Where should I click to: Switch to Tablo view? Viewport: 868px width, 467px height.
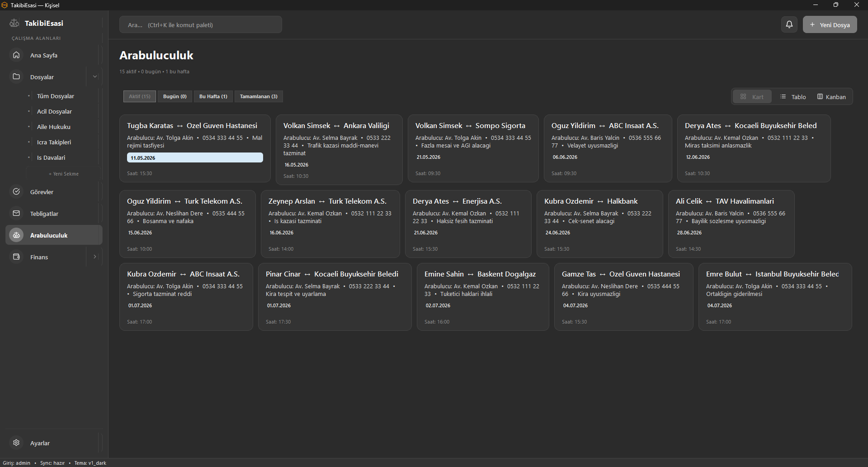tap(793, 97)
